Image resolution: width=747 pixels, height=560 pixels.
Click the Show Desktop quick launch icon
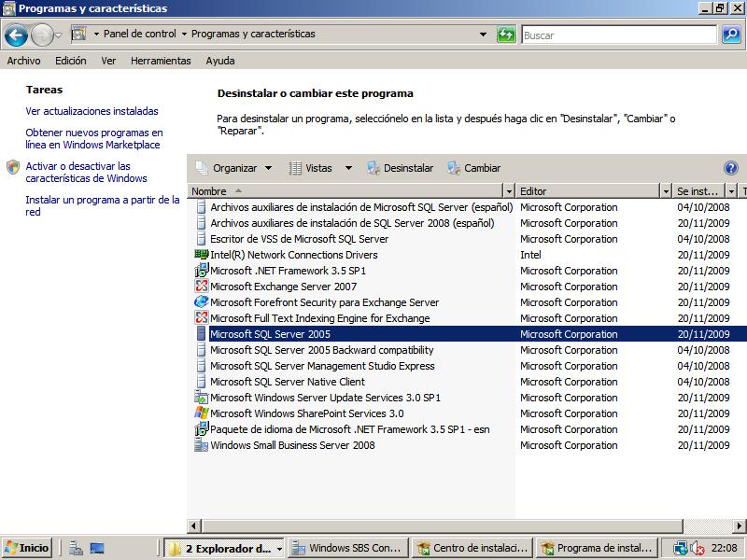97,548
